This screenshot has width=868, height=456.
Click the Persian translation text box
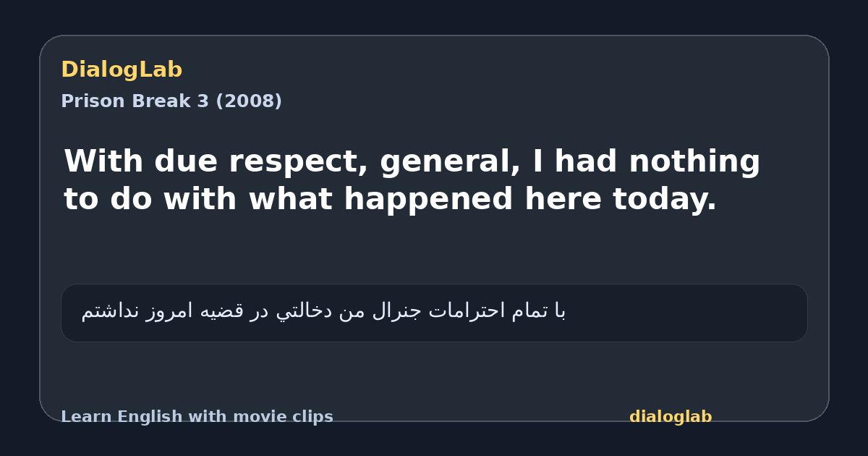(434, 313)
